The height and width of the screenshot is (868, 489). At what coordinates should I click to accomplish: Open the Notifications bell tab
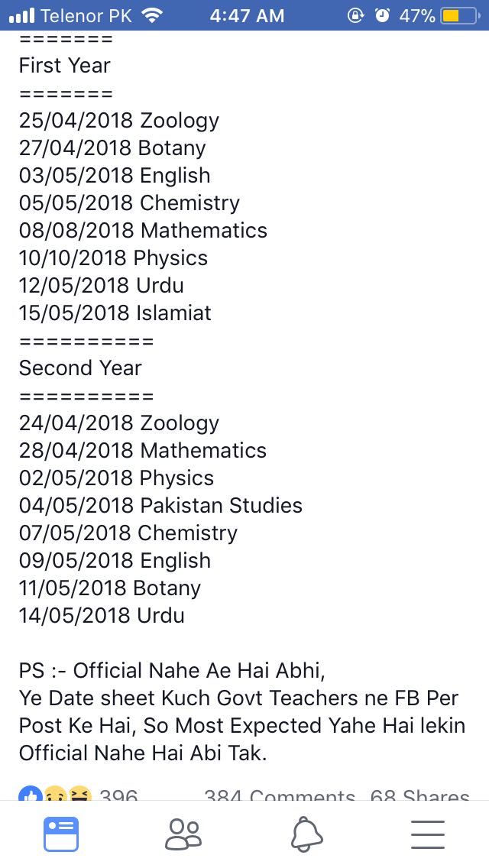306,834
